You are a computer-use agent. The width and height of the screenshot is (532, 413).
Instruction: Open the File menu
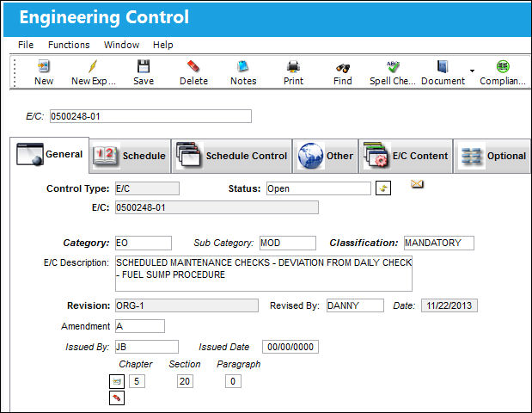click(x=26, y=45)
